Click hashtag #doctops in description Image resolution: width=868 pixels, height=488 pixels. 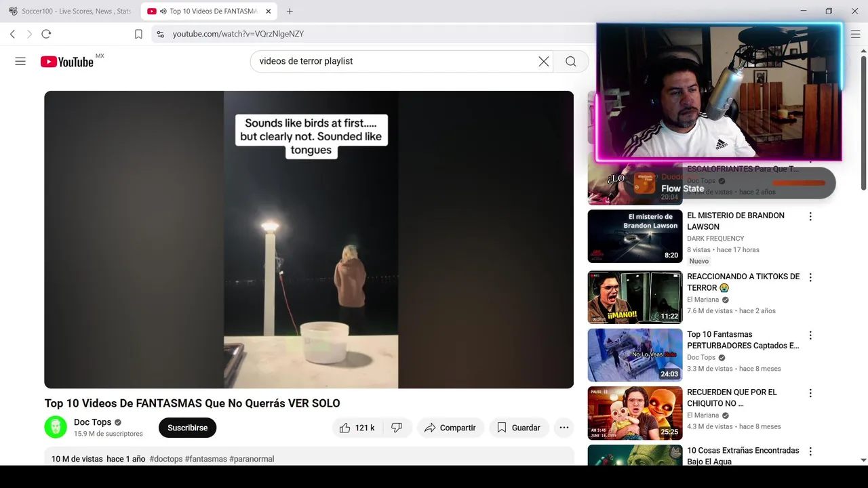coord(166,459)
